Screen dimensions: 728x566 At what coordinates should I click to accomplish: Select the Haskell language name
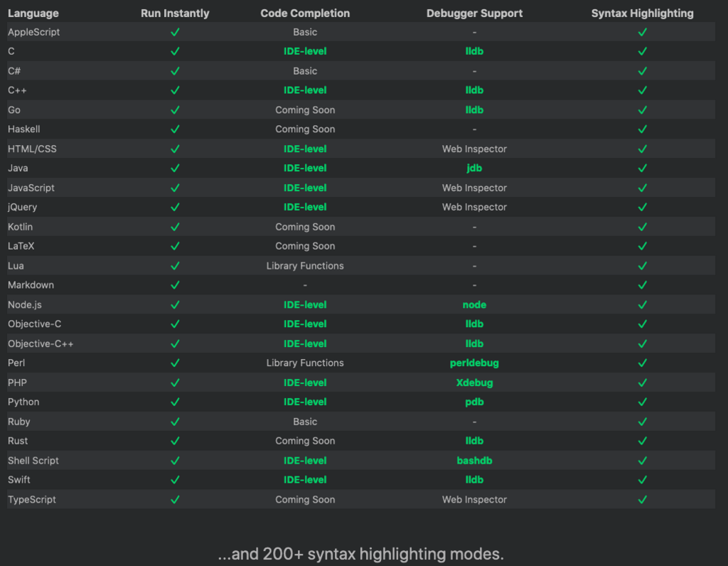23,129
